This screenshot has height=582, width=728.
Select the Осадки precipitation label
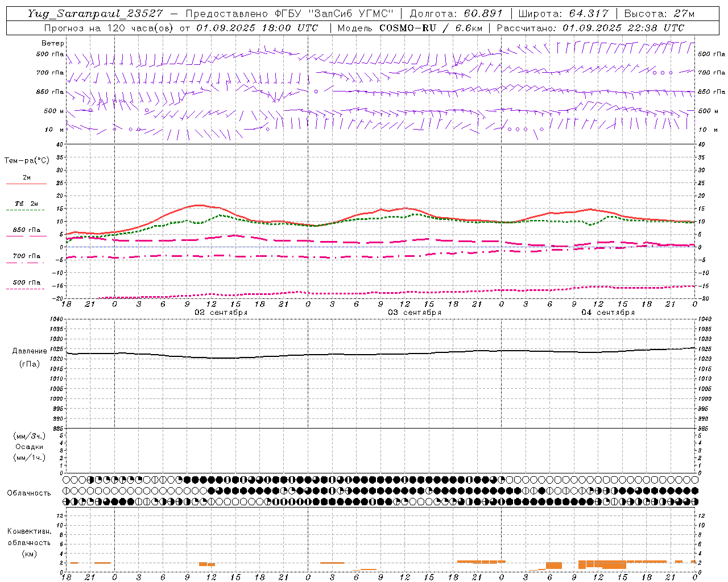(30, 447)
